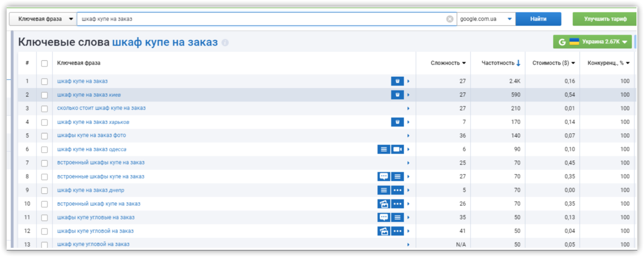This screenshot has height=257, width=644.
Task: Open keyword link 'сколько стоит шкаф купе на заказ'
Action: click(101, 108)
